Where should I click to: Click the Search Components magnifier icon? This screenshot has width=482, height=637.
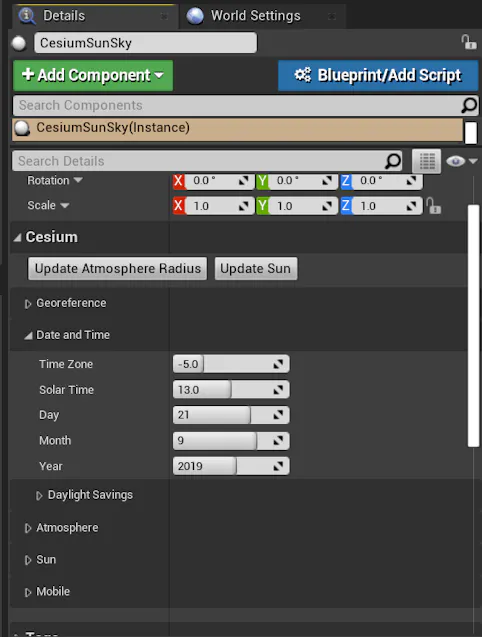[469, 105]
